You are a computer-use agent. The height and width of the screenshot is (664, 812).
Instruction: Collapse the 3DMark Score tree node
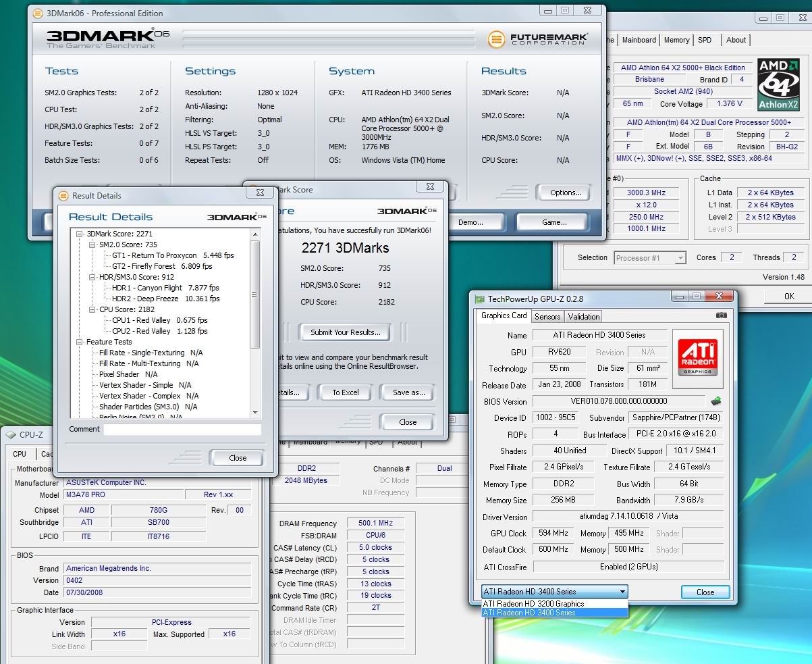click(80, 234)
